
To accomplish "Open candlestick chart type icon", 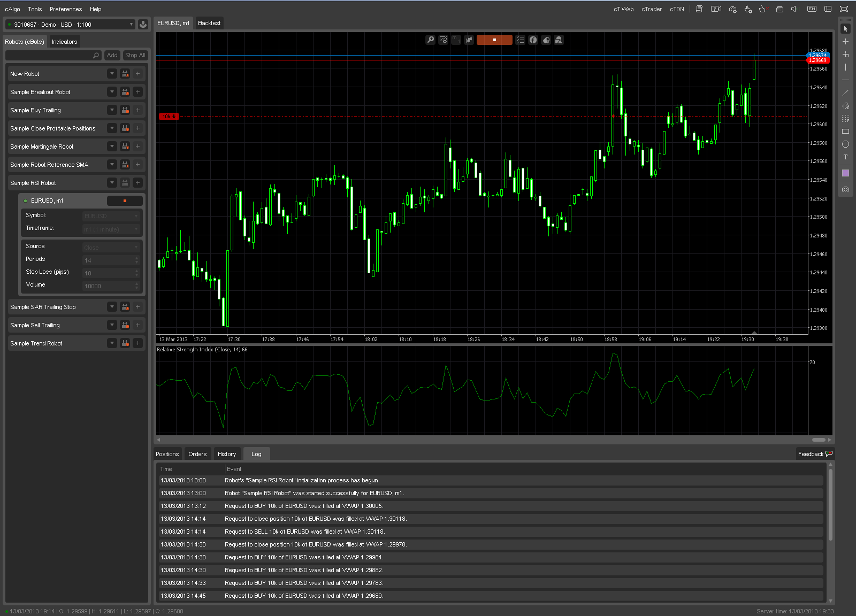I will pyautogui.click(x=469, y=40).
